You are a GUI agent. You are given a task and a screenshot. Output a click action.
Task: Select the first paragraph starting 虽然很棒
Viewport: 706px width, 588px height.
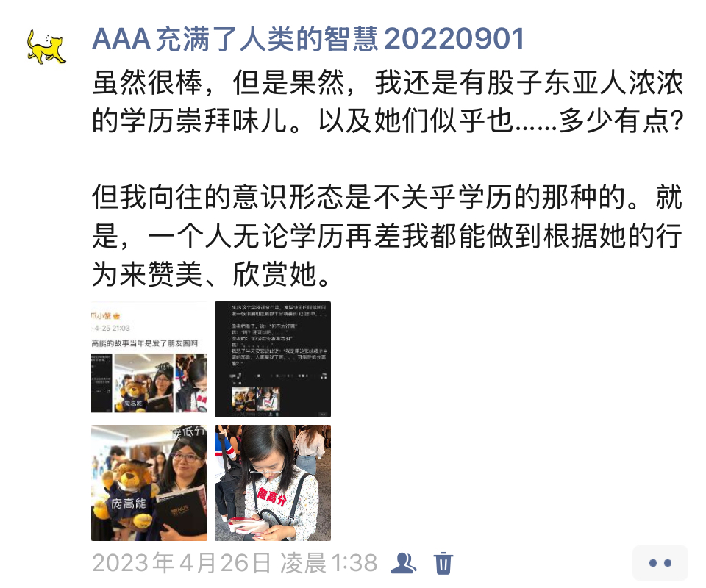point(388,101)
